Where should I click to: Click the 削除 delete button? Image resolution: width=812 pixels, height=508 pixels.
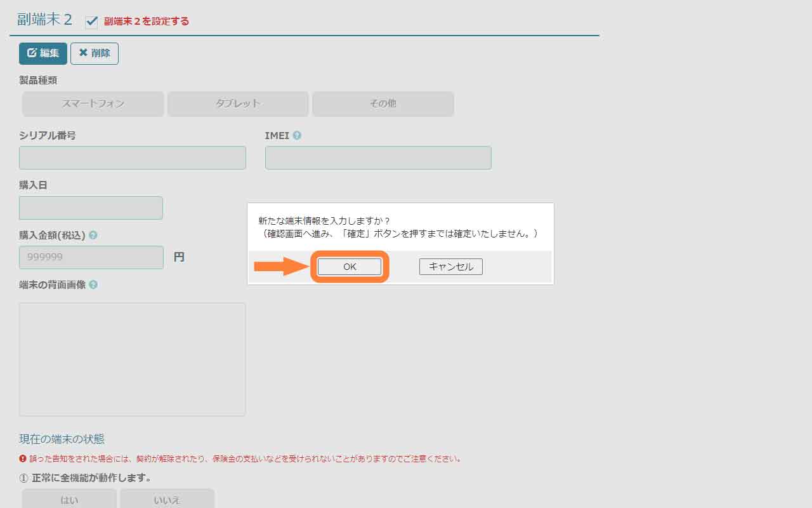pos(95,53)
